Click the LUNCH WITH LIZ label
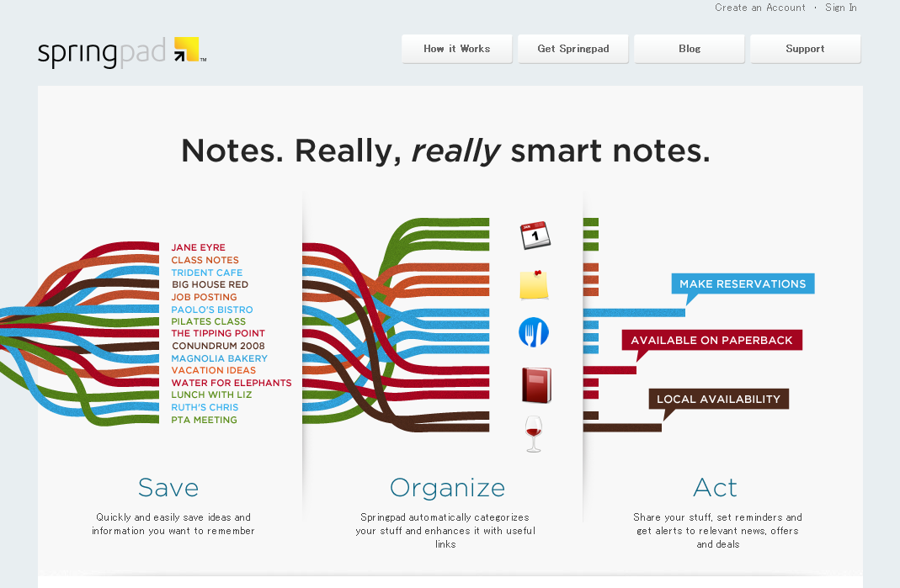 click(x=211, y=395)
